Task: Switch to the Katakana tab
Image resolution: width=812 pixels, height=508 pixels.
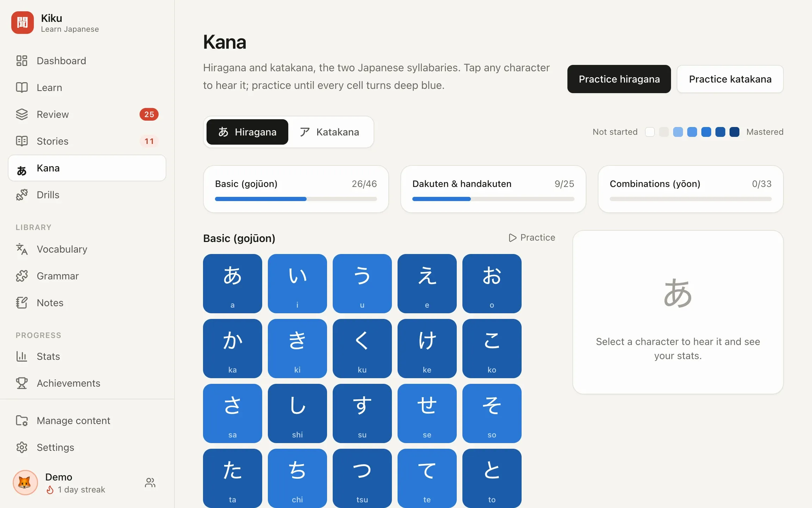Action: coord(330,132)
